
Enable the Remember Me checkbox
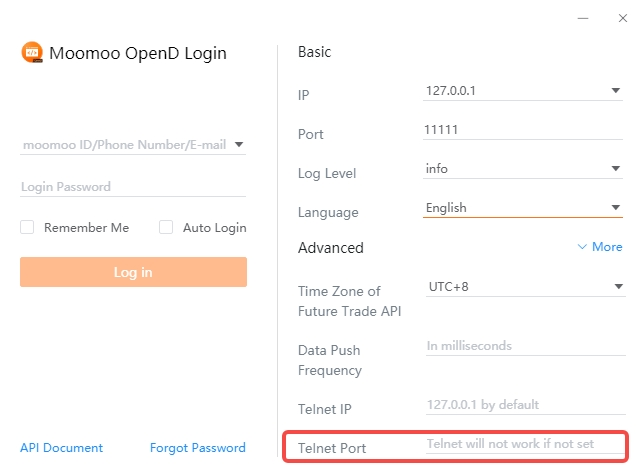click(x=28, y=227)
